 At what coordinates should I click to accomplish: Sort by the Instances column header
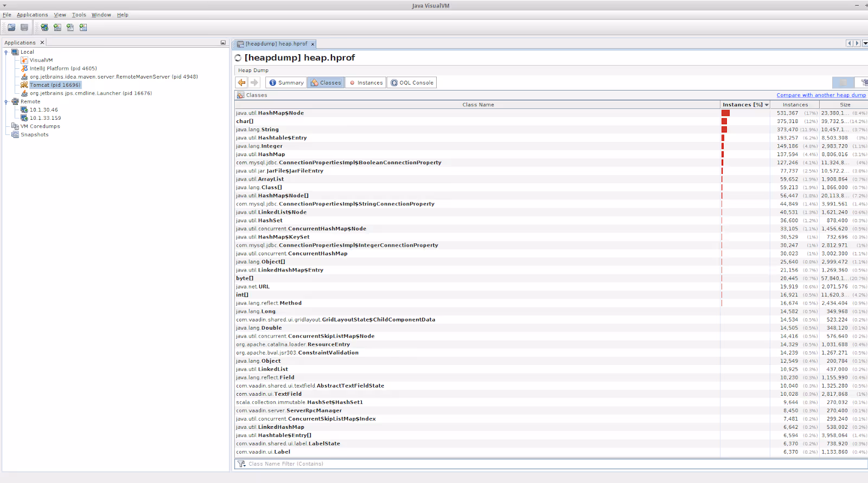(795, 105)
